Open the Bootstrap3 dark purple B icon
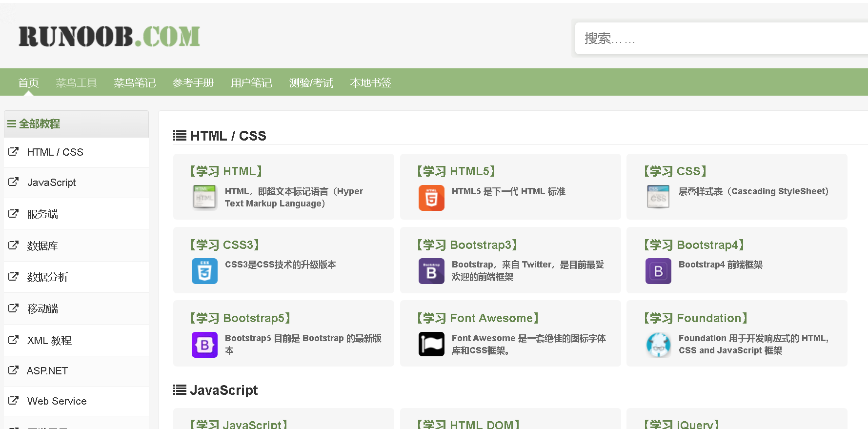The height and width of the screenshot is (429, 868). click(x=431, y=271)
